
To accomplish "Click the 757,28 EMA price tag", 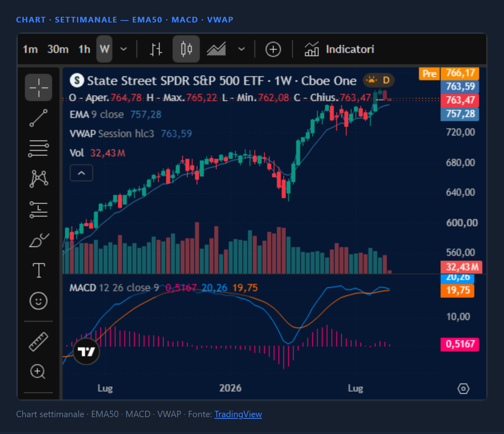I will click(x=460, y=114).
